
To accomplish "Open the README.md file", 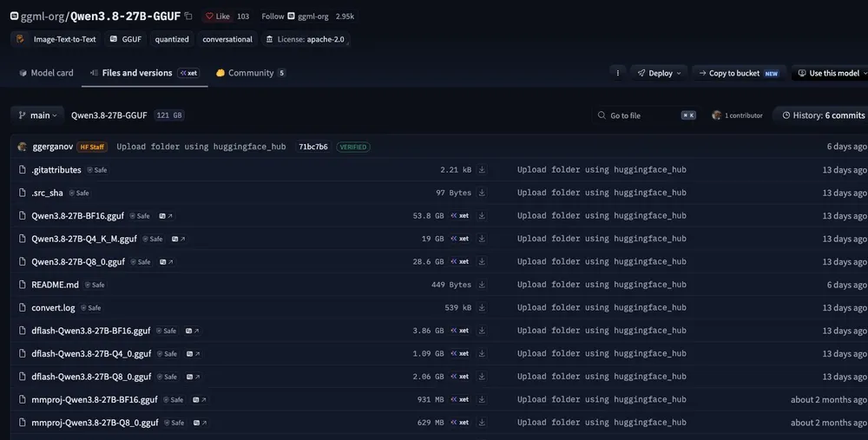I will pos(55,285).
